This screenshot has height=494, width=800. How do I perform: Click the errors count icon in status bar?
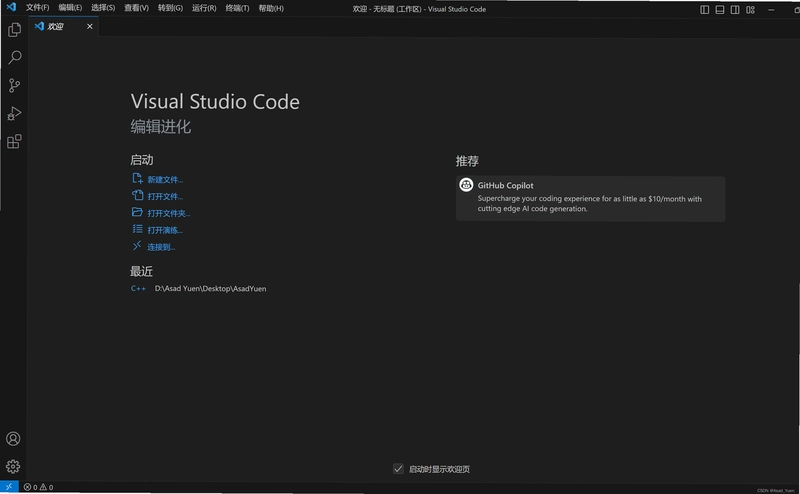pyautogui.click(x=30, y=487)
